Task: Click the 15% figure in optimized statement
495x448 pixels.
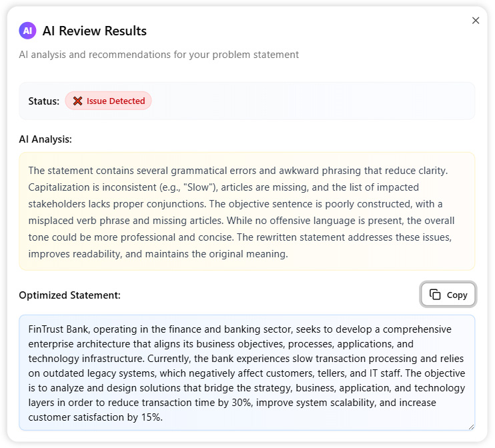Action: pos(152,417)
